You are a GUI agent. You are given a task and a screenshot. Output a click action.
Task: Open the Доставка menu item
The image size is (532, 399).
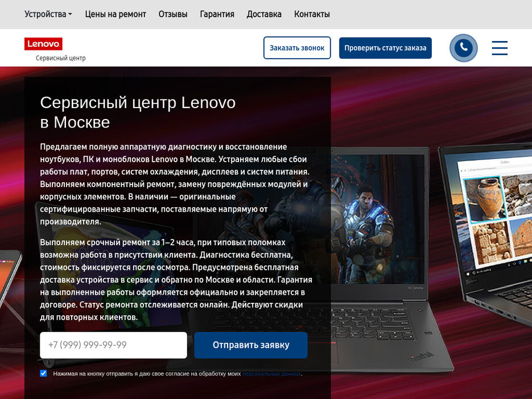point(264,14)
